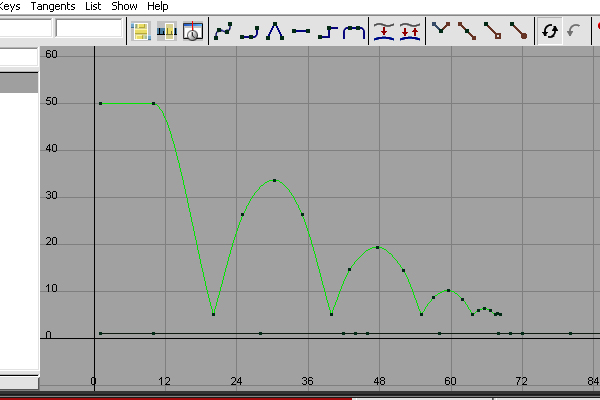Toggle Auto Load Graph Editor button

[550, 31]
